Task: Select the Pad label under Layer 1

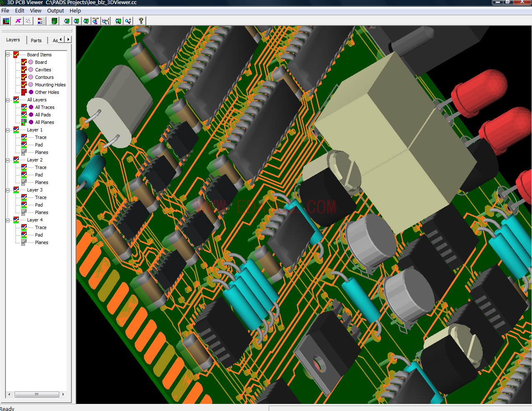Action: point(39,145)
